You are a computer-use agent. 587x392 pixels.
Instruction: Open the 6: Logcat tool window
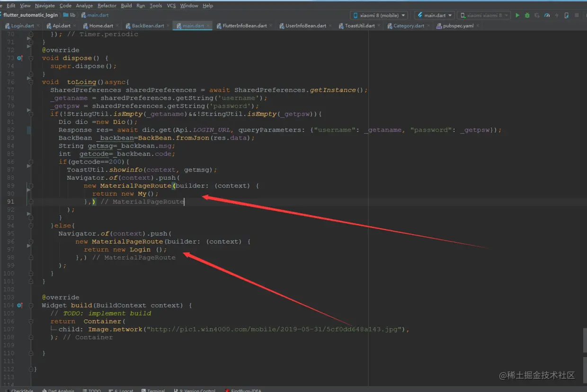(121, 390)
